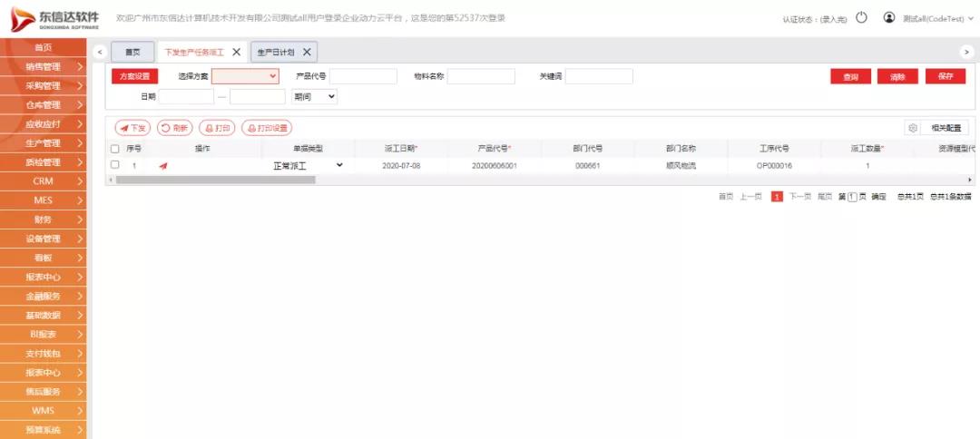Open 生产管理 in the sidebar menu

coord(44,143)
